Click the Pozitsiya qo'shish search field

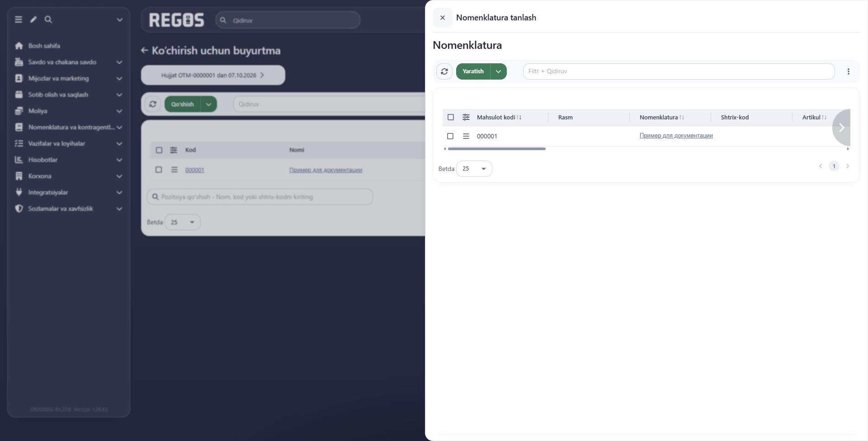point(260,197)
